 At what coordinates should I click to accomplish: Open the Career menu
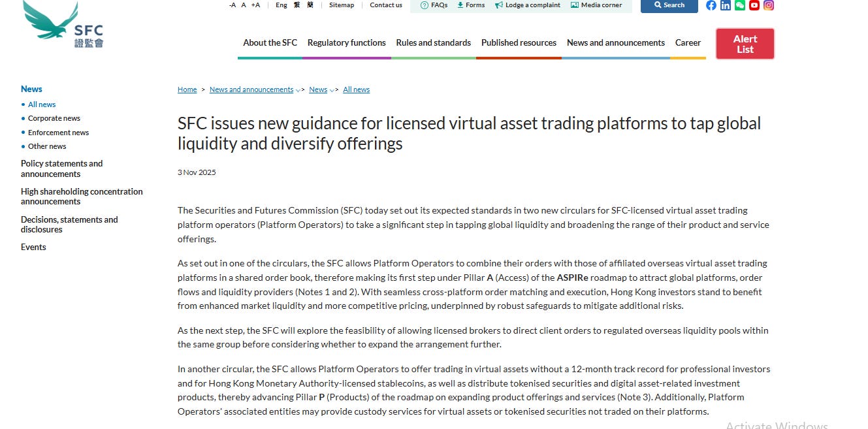[688, 42]
